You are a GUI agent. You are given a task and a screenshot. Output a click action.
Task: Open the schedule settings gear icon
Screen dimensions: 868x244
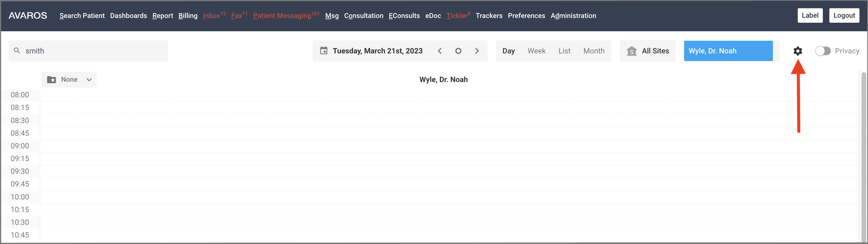797,51
